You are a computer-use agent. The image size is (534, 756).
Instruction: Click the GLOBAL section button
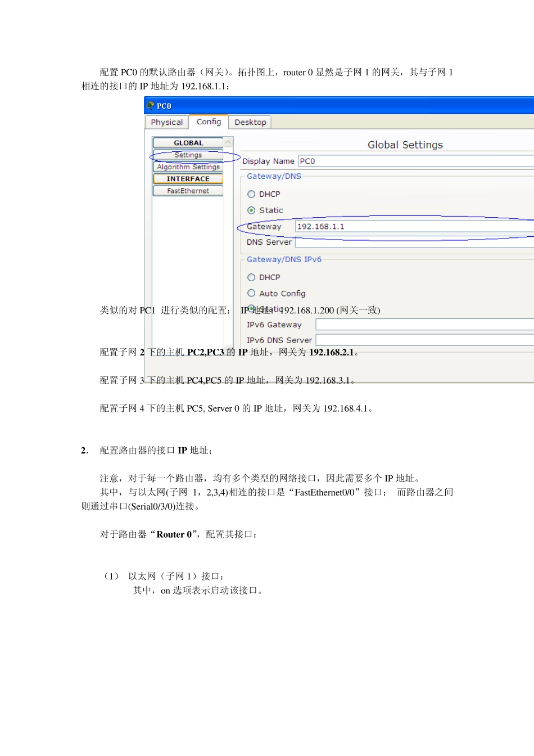pyautogui.click(x=188, y=143)
